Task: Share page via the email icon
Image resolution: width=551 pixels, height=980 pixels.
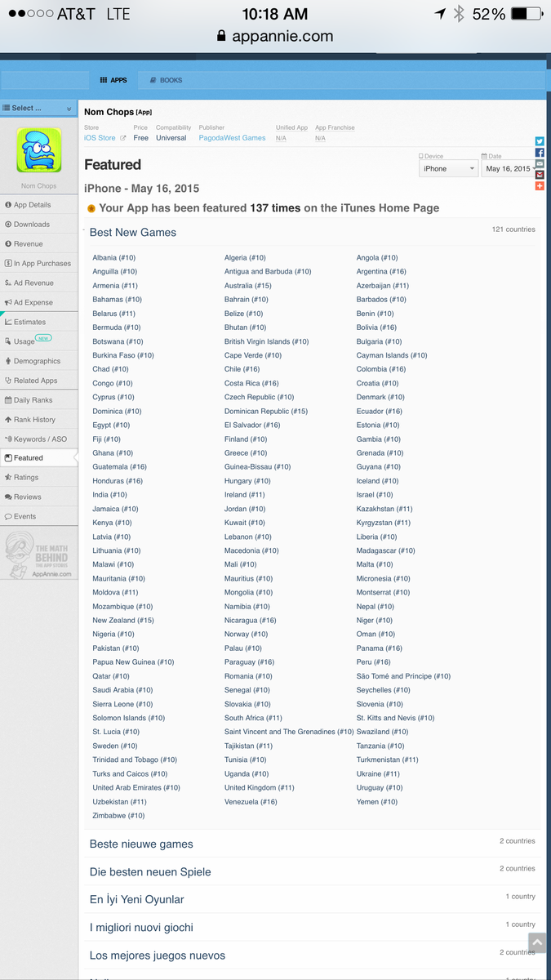Action: (540, 164)
